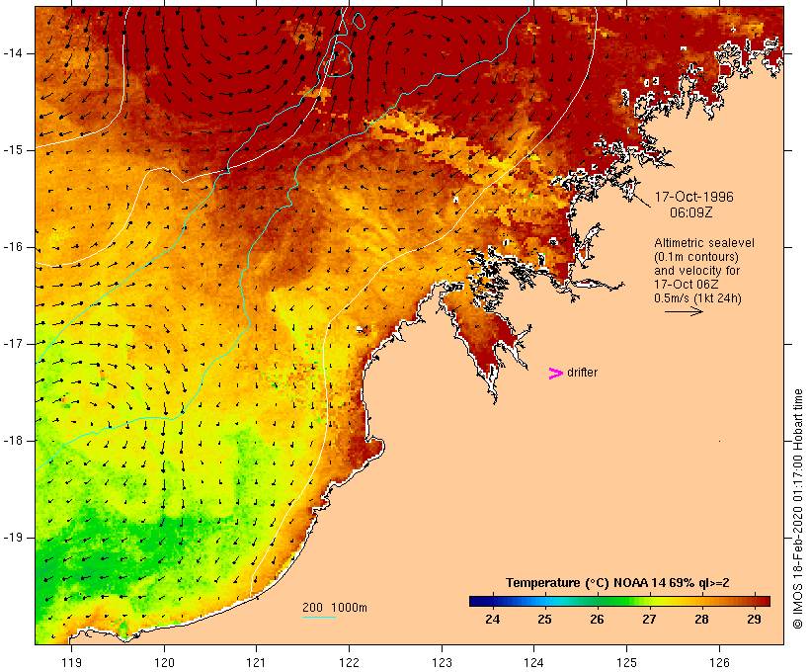The height and width of the screenshot is (672, 810).
Task: Click the longitude axis label '121'
Action: [x=256, y=662]
